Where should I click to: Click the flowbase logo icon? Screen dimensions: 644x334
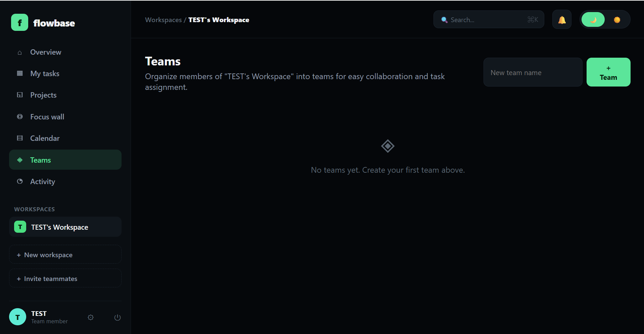pyautogui.click(x=19, y=22)
